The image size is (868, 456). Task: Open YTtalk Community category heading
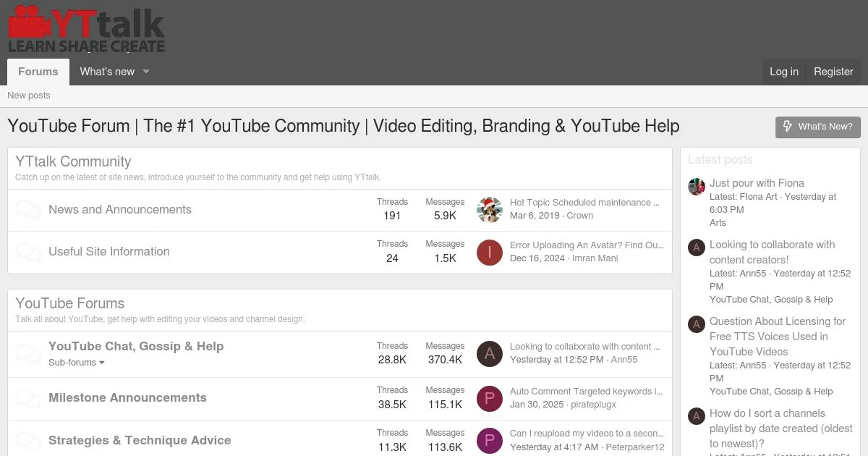pyautogui.click(x=73, y=162)
